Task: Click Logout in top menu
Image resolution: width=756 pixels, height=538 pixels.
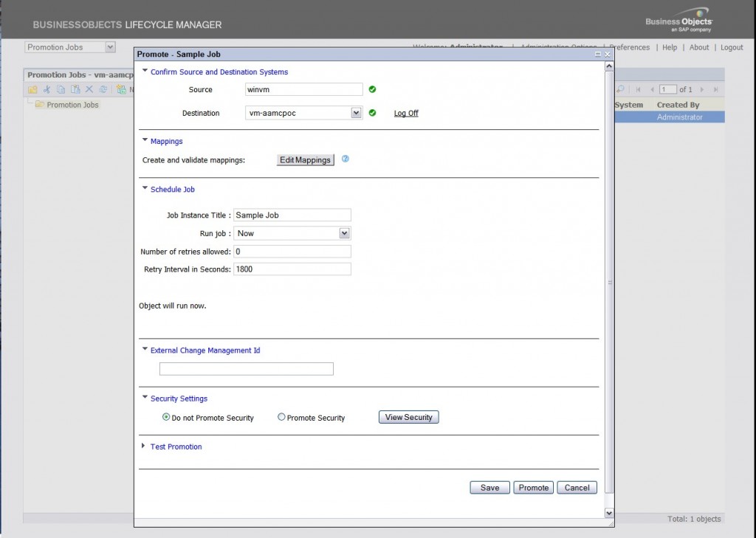Action: (732, 47)
